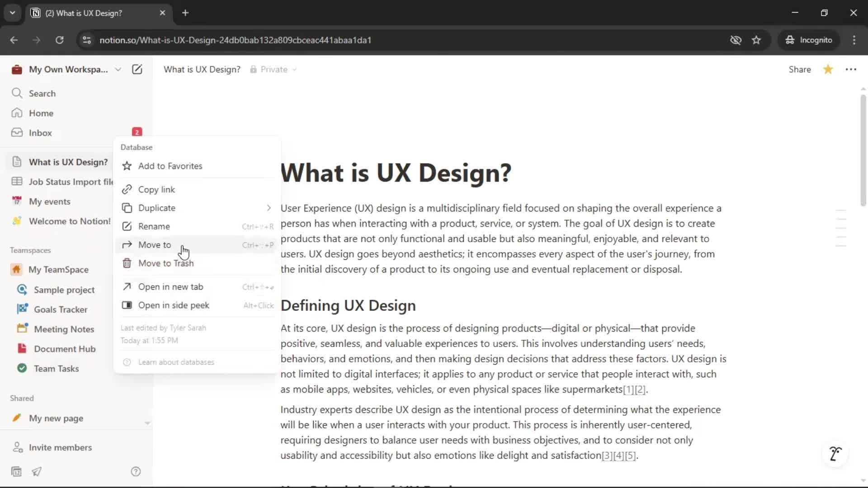Viewport: 868px width, 488px height.
Task: Click citation link [2]
Action: [x=640, y=389]
